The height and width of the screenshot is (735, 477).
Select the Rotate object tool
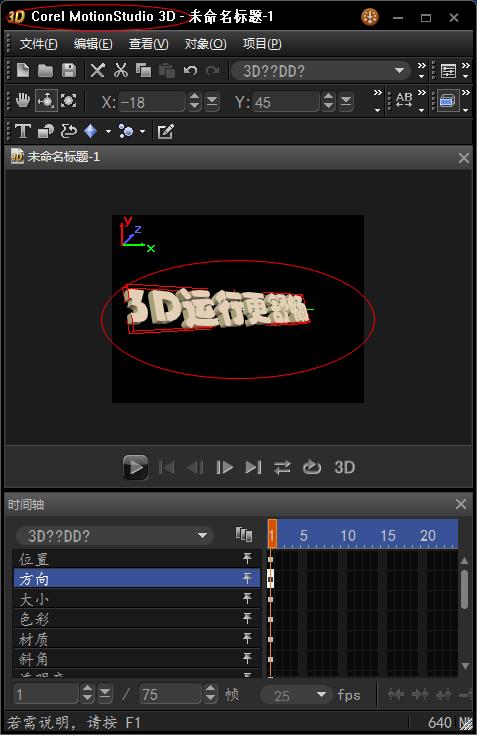(46, 100)
